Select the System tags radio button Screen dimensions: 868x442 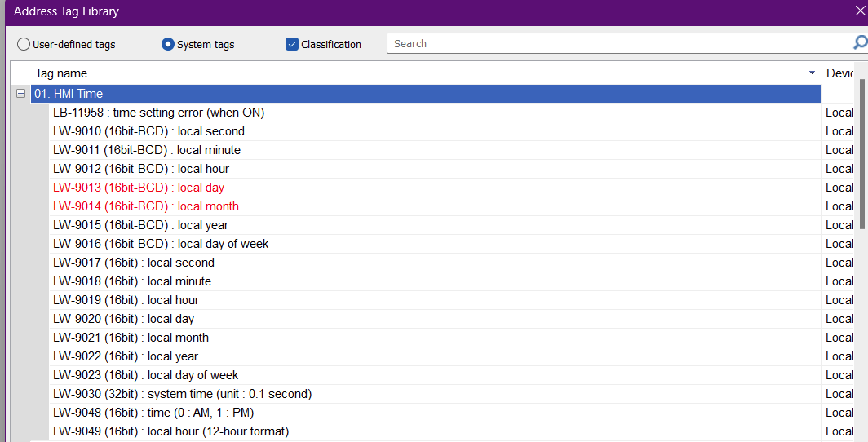(x=168, y=44)
